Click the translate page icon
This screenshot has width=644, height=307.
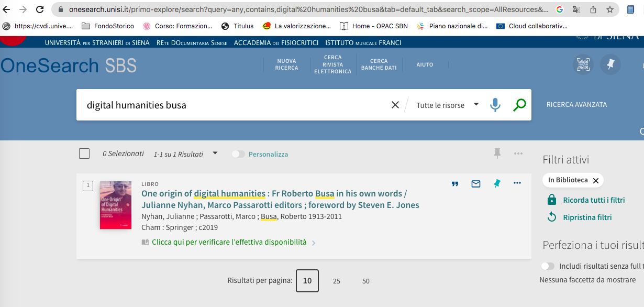point(576,9)
